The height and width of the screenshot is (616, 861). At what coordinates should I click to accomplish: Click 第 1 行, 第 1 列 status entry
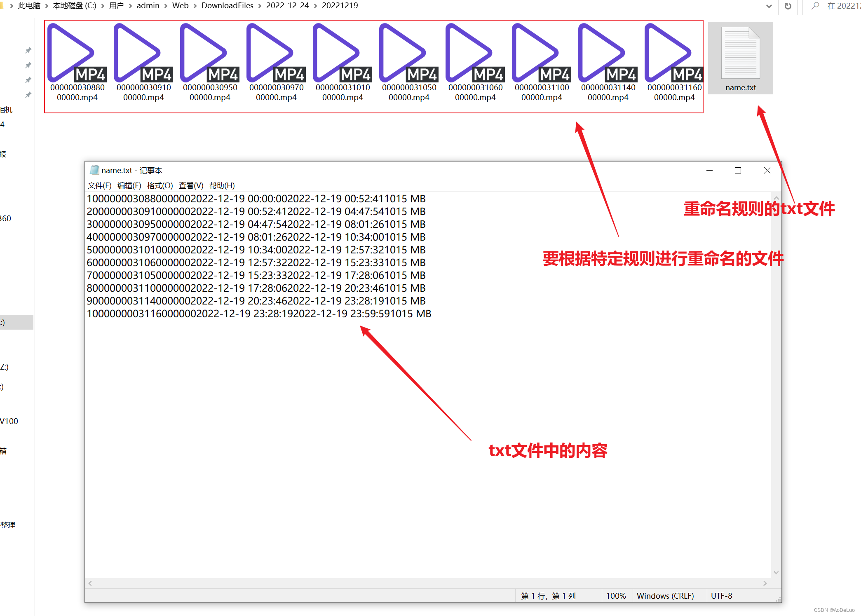tap(548, 596)
